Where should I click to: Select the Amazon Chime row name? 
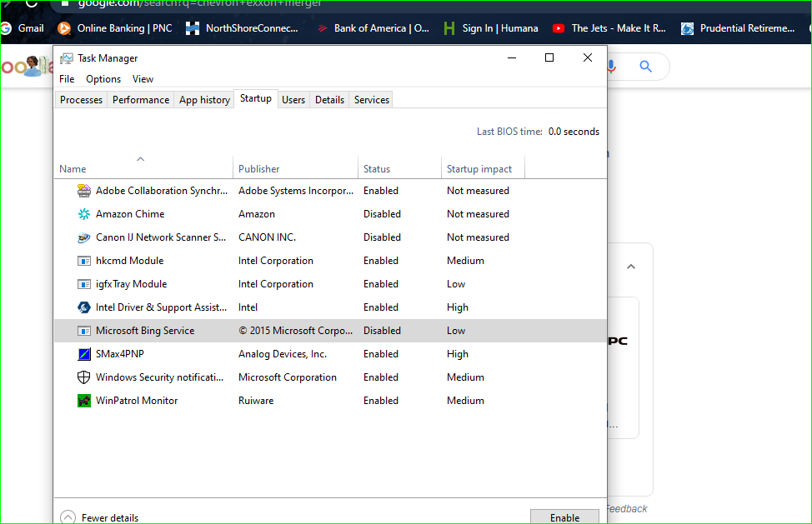tap(130, 214)
